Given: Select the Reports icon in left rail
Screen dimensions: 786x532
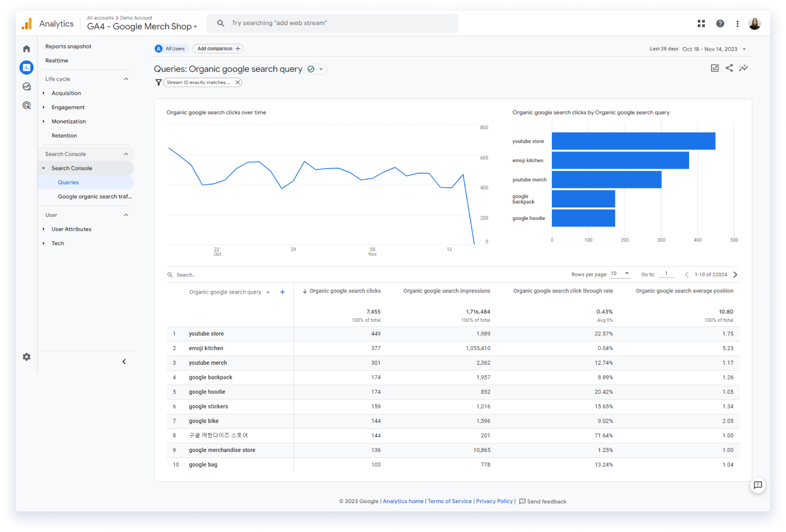Looking at the screenshot, I should 26,68.
